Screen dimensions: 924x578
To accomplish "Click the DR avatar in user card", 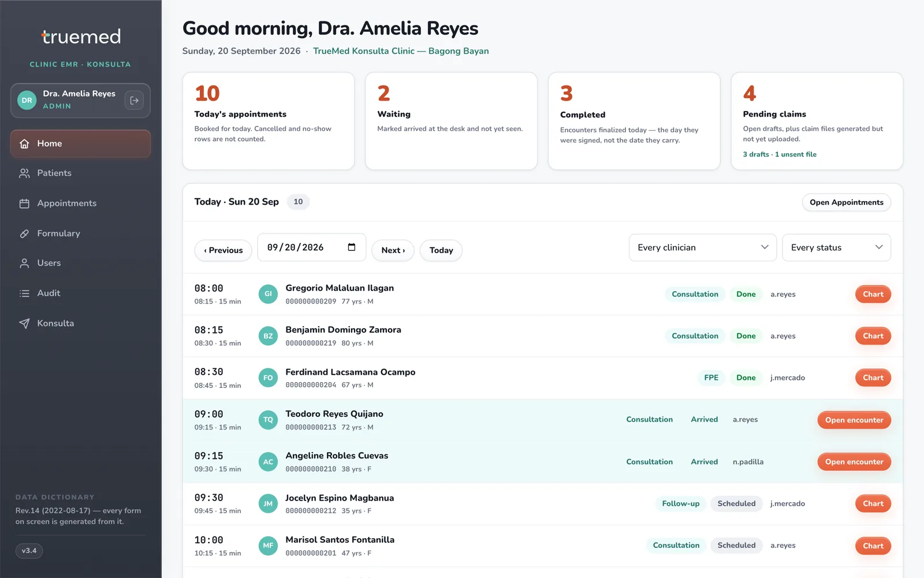I will tap(27, 101).
